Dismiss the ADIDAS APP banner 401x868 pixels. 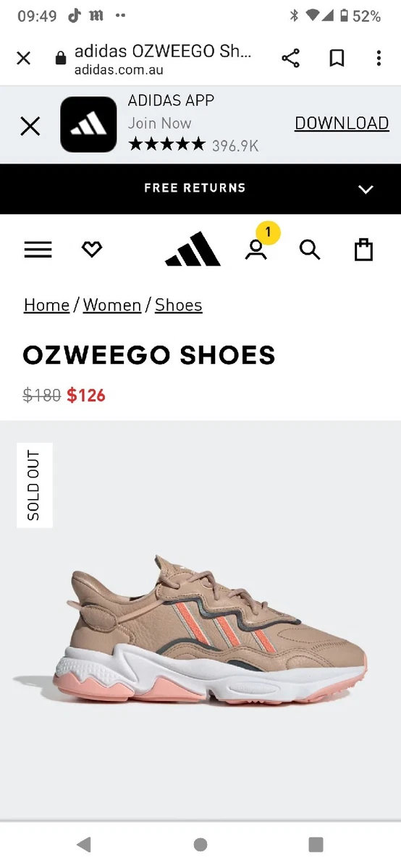coord(30,127)
